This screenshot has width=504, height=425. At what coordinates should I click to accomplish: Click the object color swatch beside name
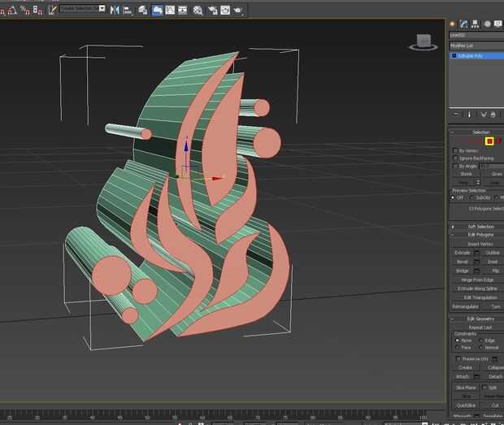tap(502, 35)
